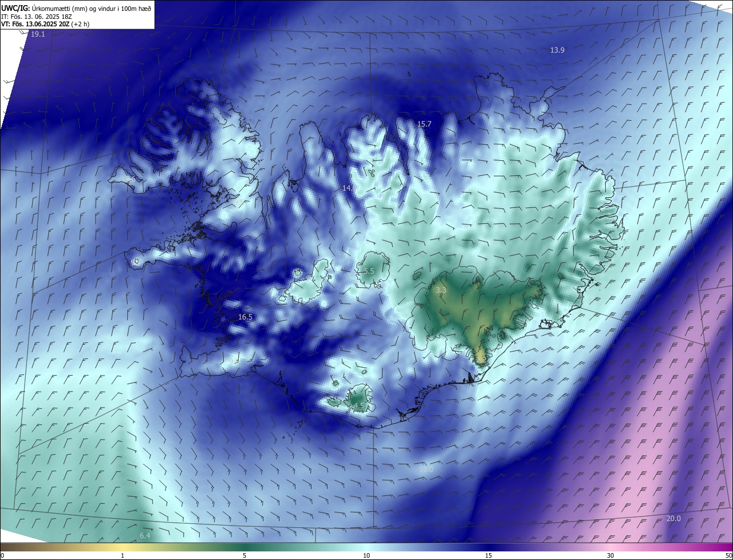Click the map value '3.3'
This screenshot has height=560, width=733.
pos(440,291)
